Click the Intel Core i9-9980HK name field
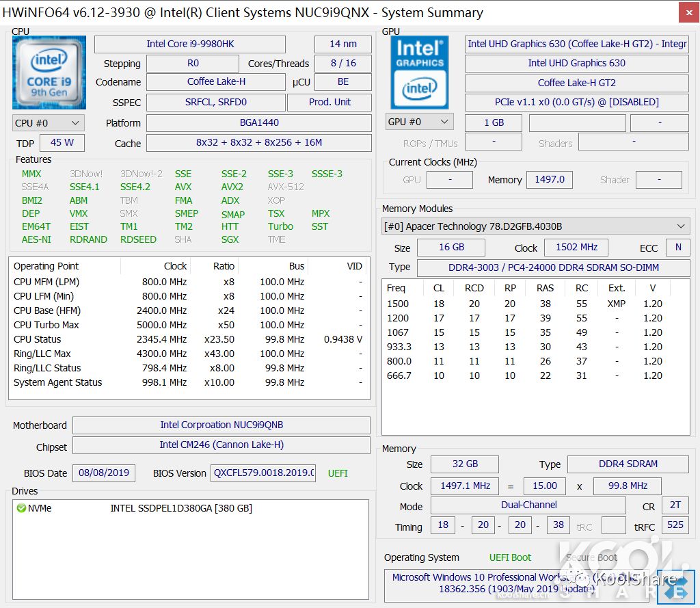The height and width of the screenshot is (608, 700). click(190, 44)
